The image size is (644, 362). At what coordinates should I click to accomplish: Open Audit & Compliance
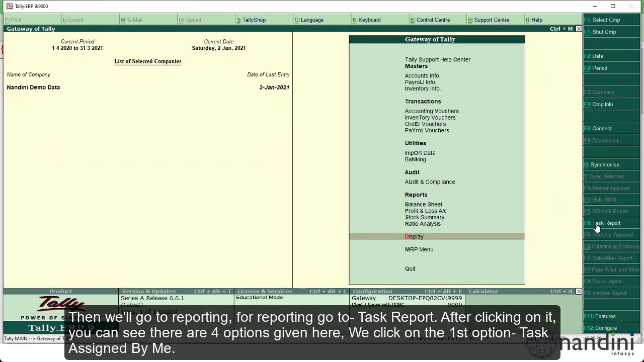[430, 182]
